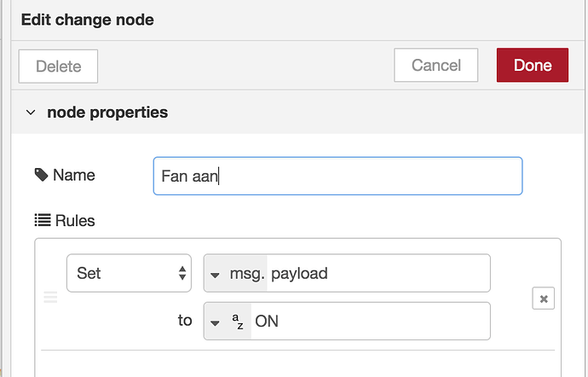Click the tag icon beside Name
The width and height of the screenshot is (588, 377).
click(41, 175)
